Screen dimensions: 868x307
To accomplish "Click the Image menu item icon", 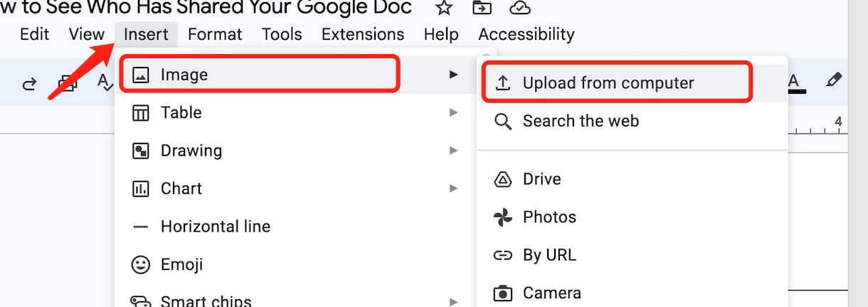I will pos(141,75).
